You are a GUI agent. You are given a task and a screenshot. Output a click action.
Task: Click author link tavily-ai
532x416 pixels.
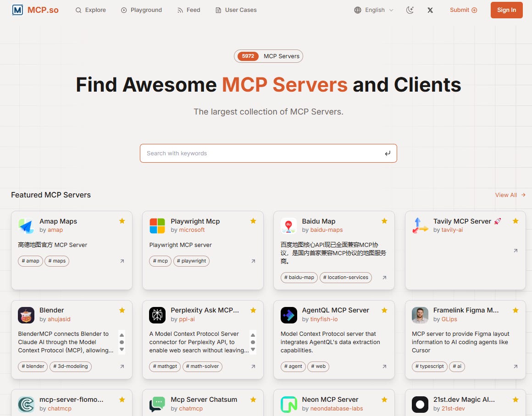452,230
